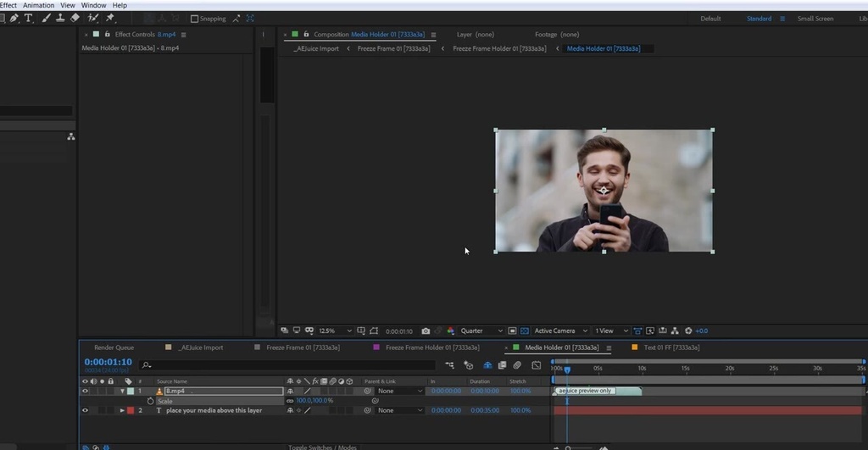This screenshot has height=450, width=868.
Task: Click the frame blending enable icon
Action: click(502, 365)
